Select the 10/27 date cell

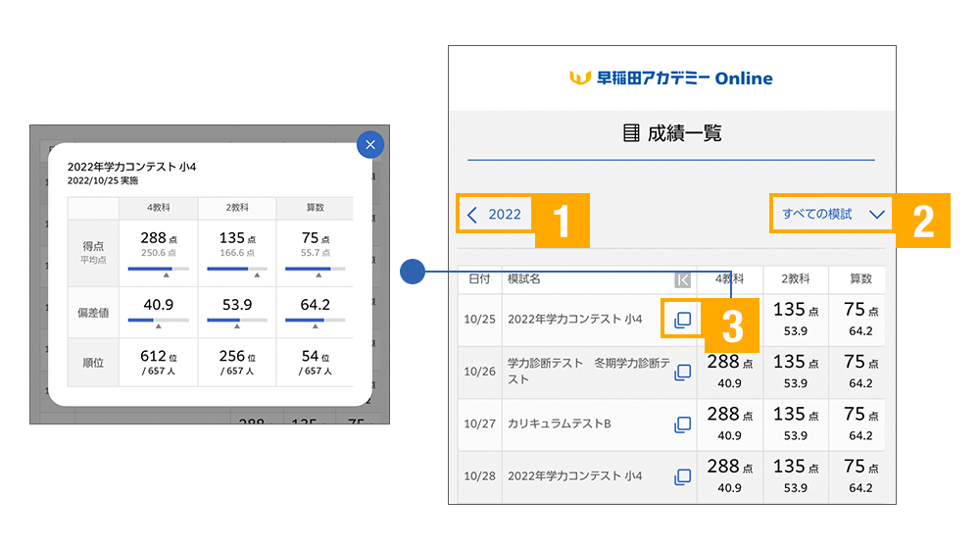(x=479, y=424)
